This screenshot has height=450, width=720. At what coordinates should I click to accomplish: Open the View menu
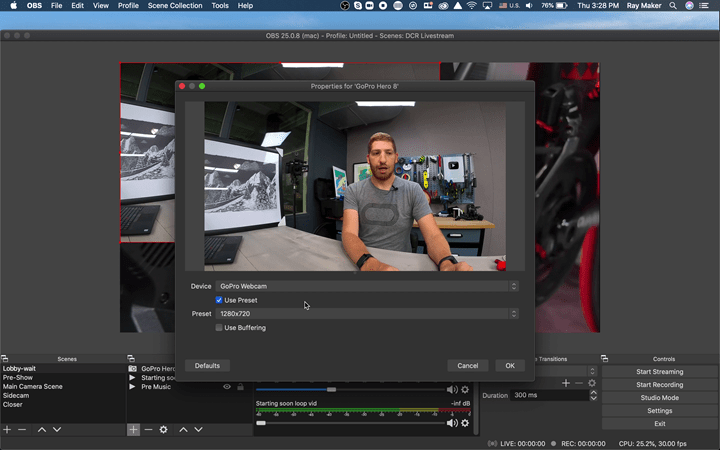tap(101, 6)
